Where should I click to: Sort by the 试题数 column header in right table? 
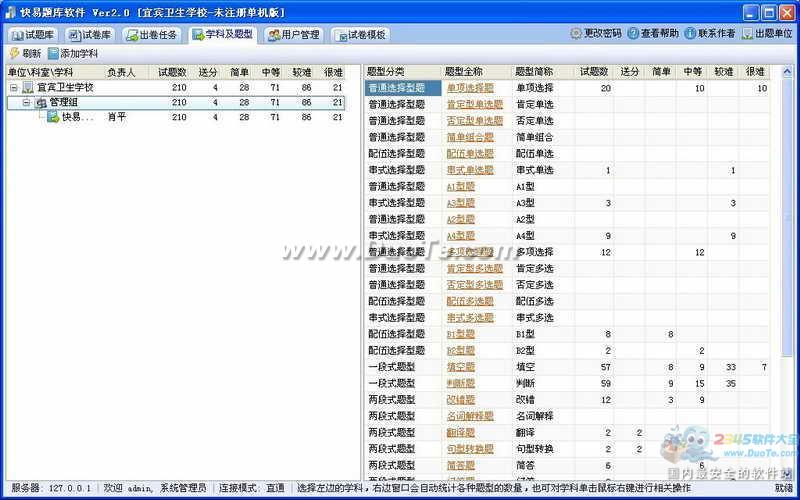click(594, 72)
